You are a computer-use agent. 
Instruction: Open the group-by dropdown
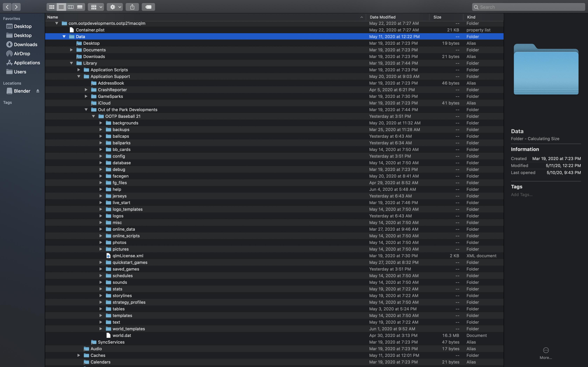point(96,7)
